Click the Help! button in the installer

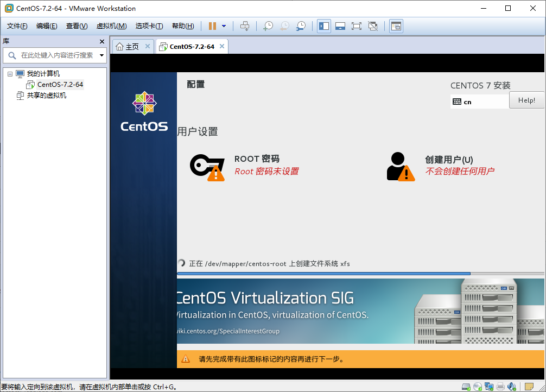526,100
